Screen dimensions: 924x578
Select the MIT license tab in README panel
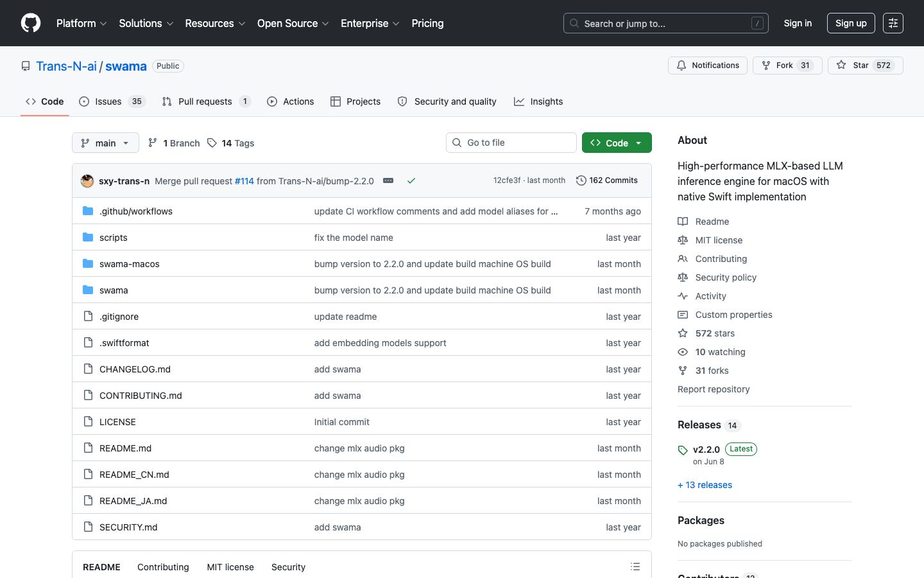coord(230,567)
